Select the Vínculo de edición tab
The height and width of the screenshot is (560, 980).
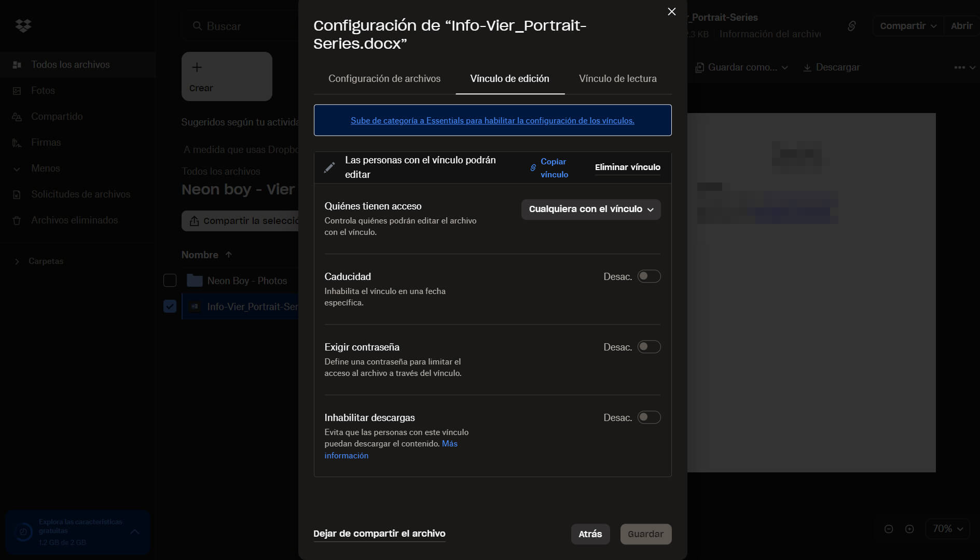click(x=509, y=79)
